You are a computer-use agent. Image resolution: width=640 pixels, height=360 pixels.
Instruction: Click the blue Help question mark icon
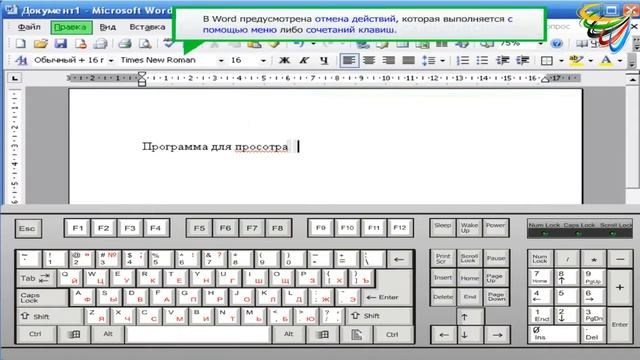coord(557,44)
